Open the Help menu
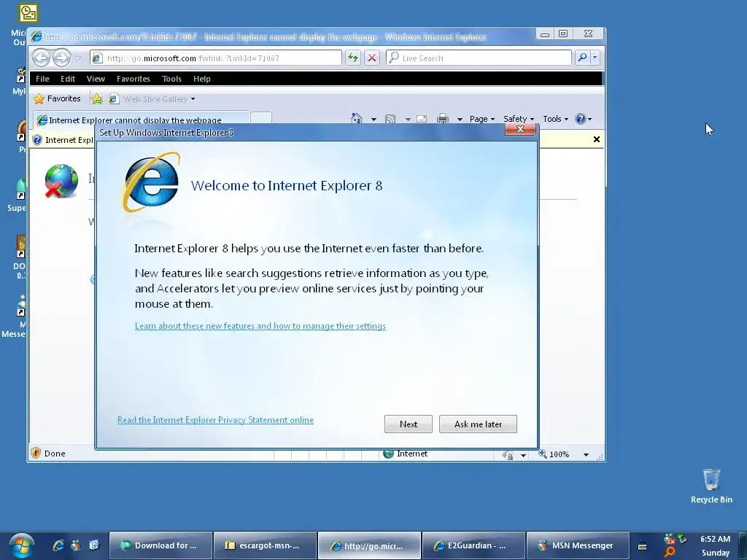The image size is (747, 560). [x=202, y=79]
